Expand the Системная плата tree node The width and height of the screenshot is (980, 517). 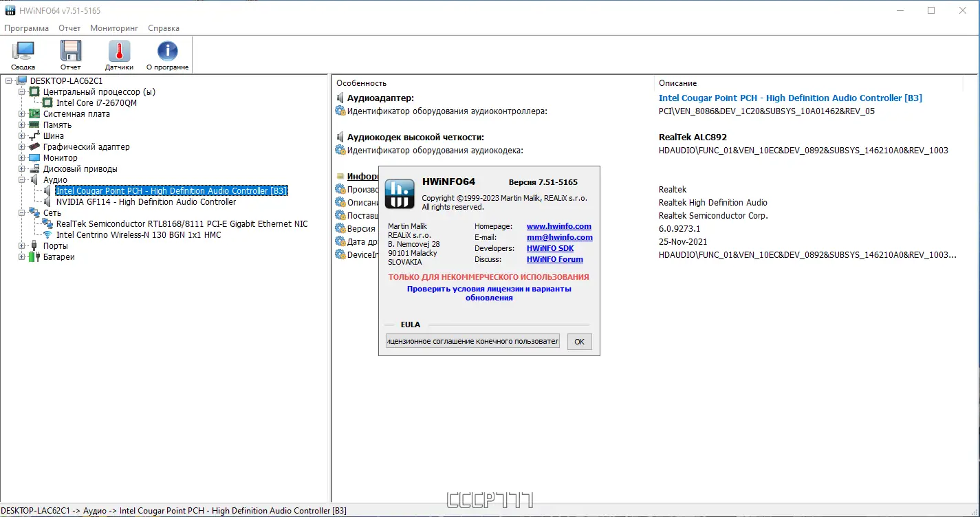pyautogui.click(x=22, y=114)
